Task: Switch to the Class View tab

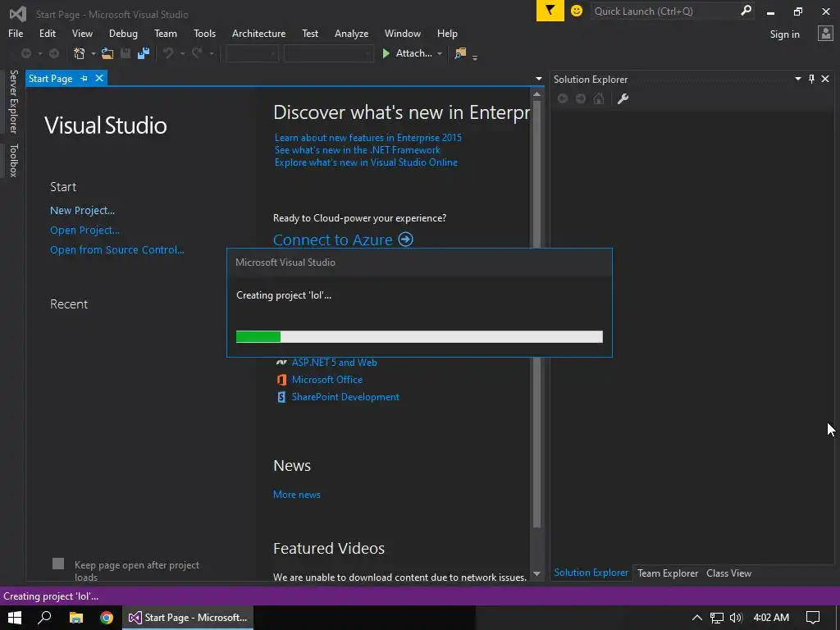Action: click(728, 573)
